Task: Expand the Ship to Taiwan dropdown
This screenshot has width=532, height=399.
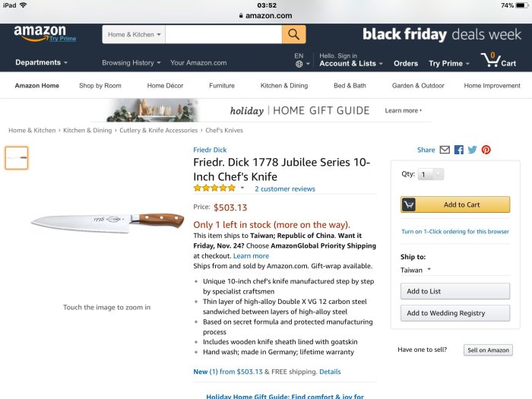Action: tap(416, 270)
